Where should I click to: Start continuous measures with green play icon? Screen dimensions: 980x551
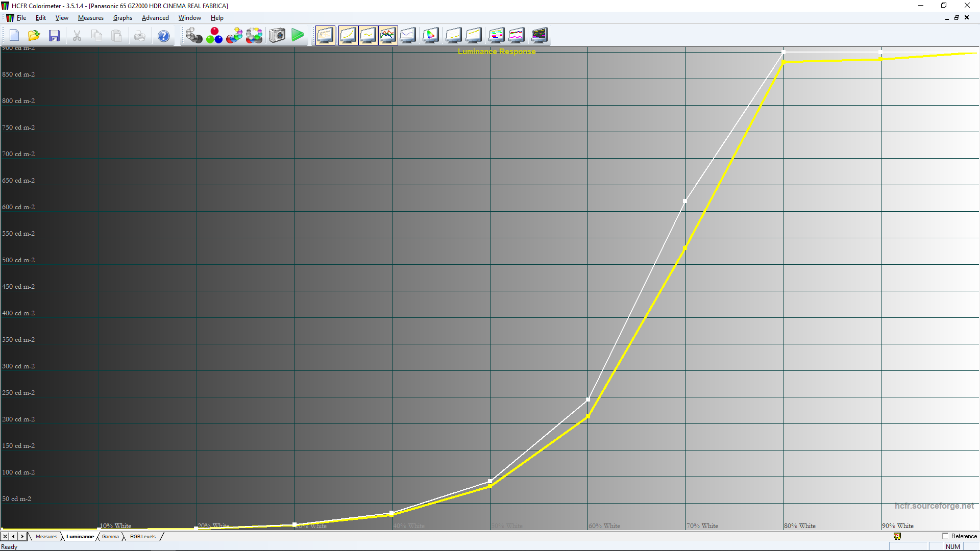point(298,35)
